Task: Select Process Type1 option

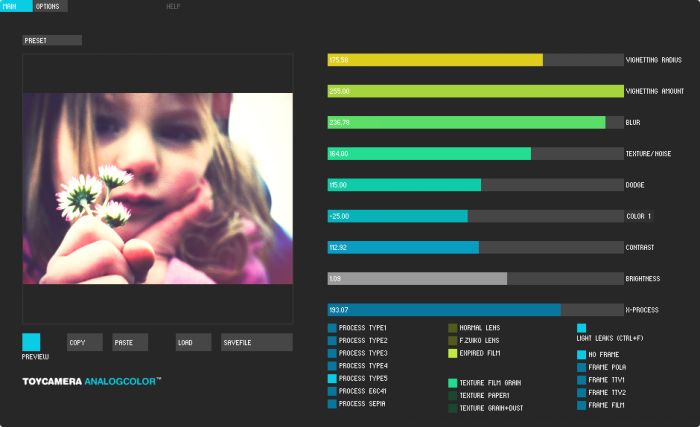Action: [x=332, y=328]
